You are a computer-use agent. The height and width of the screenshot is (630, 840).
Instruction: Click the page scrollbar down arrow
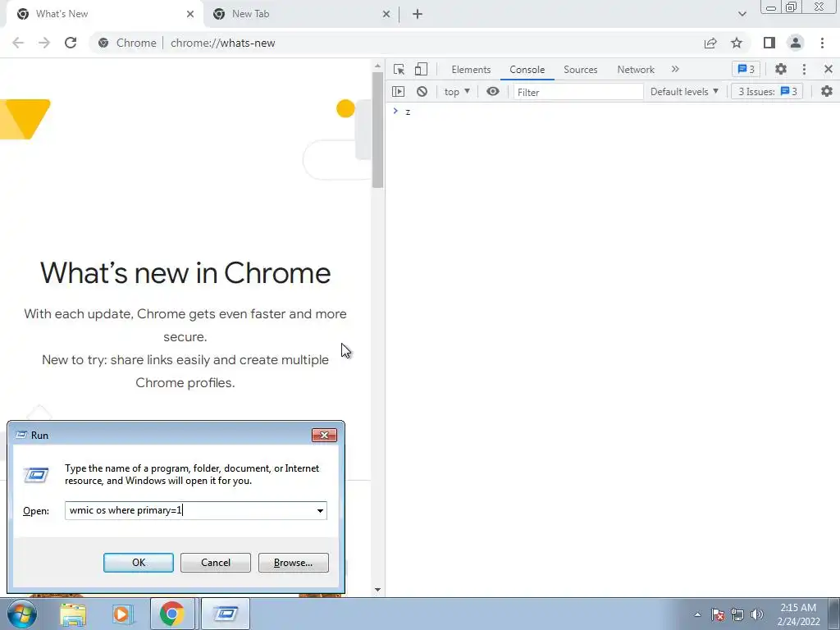(x=377, y=590)
